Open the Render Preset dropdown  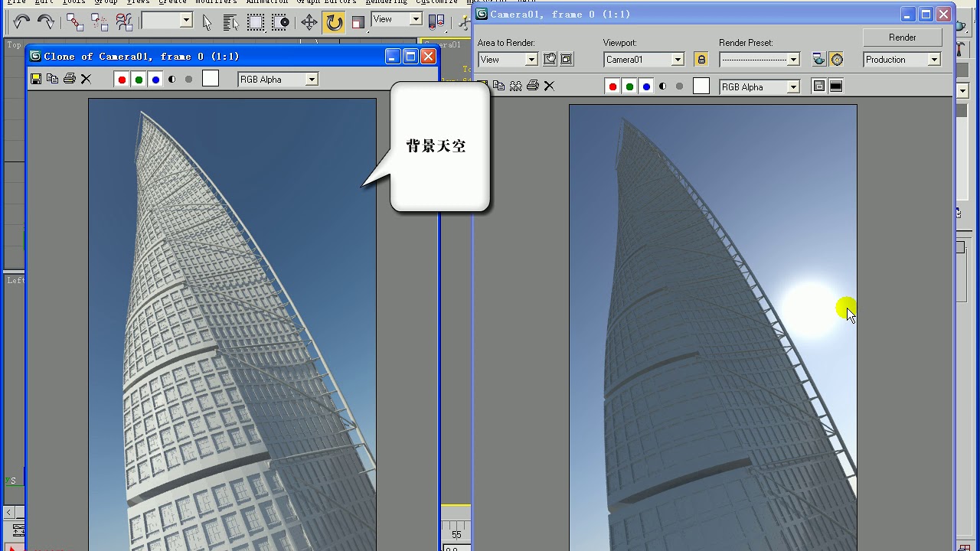click(759, 59)
